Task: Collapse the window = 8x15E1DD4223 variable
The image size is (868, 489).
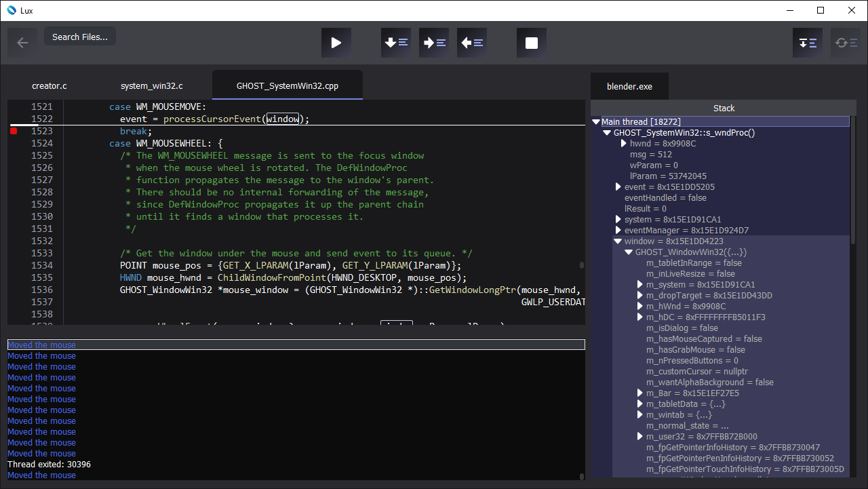Action: (618, 241)
